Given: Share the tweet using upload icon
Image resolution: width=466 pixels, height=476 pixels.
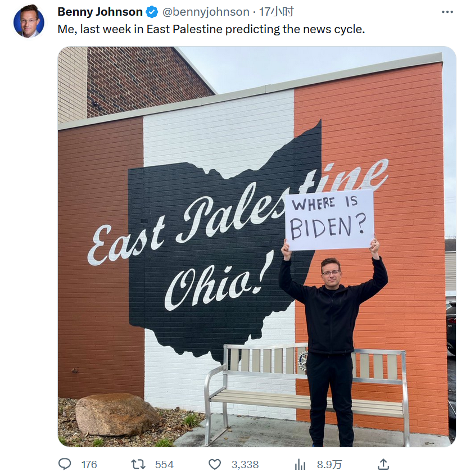Looking at the screenshot, I should 383,464.
